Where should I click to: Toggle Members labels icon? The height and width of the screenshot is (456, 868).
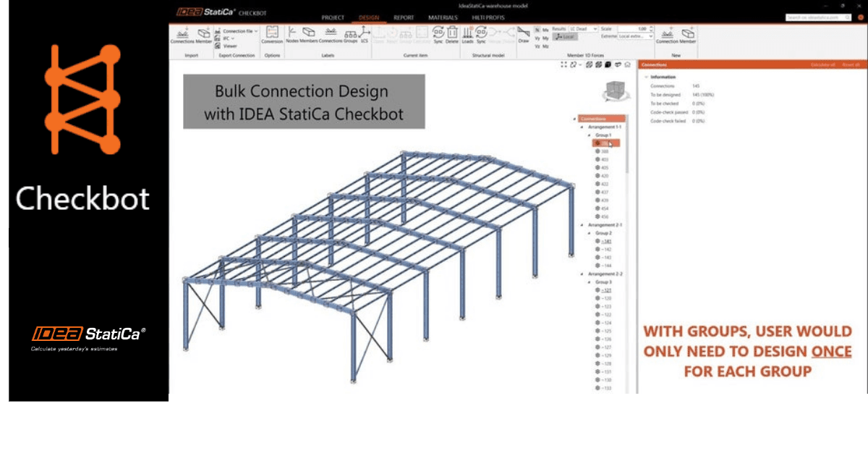point(309,33)
